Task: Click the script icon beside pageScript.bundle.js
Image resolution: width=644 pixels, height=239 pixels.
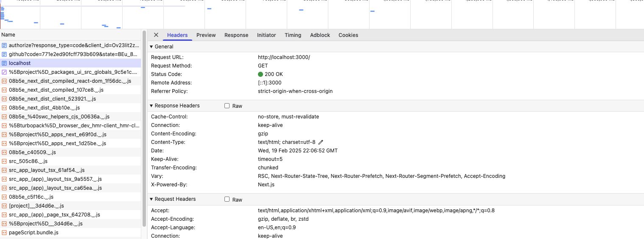Action: 4,233
